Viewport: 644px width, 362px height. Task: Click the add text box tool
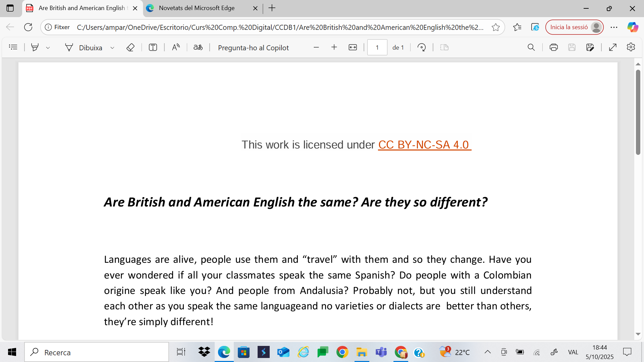[x=153, y=47]
